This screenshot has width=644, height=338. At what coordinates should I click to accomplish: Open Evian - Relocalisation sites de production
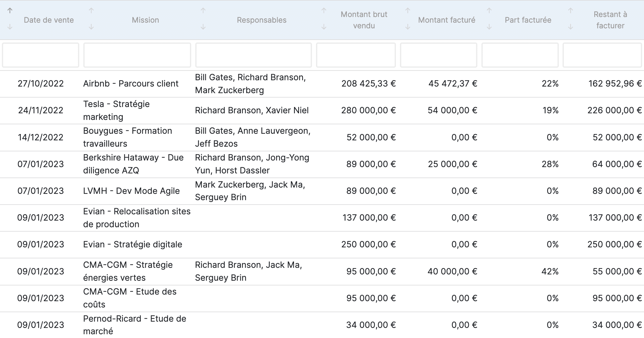[x=137, y=218]
